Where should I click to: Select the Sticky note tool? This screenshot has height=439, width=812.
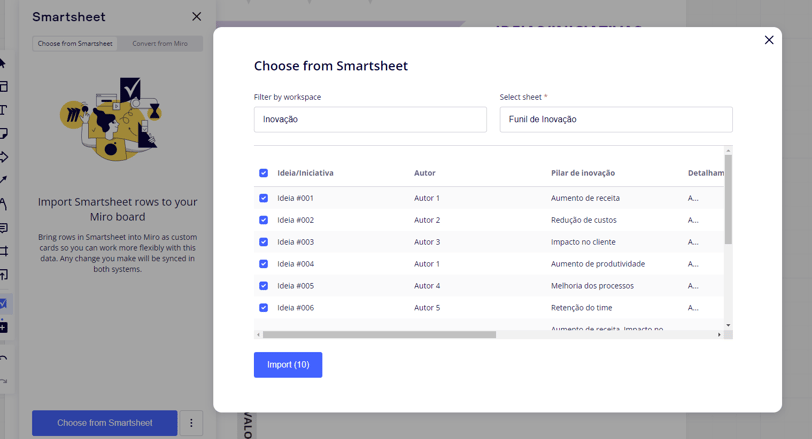[x=3, y=133]
